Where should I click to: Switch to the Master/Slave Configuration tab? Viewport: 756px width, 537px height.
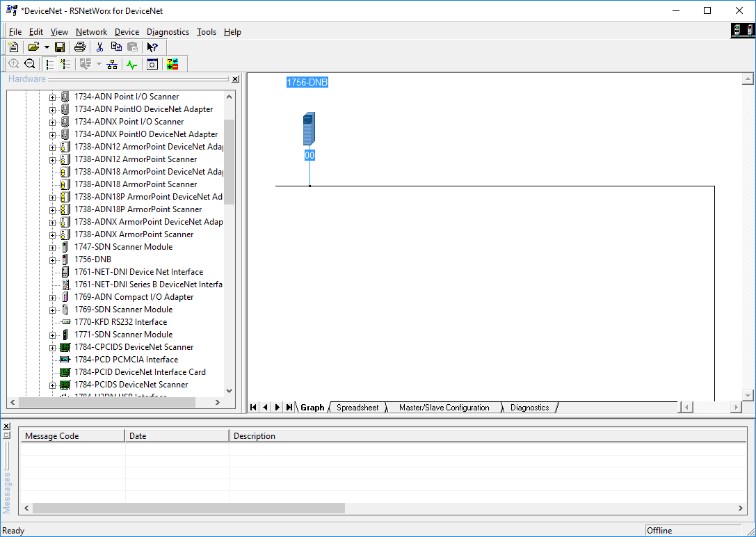[x=444, y=408]
